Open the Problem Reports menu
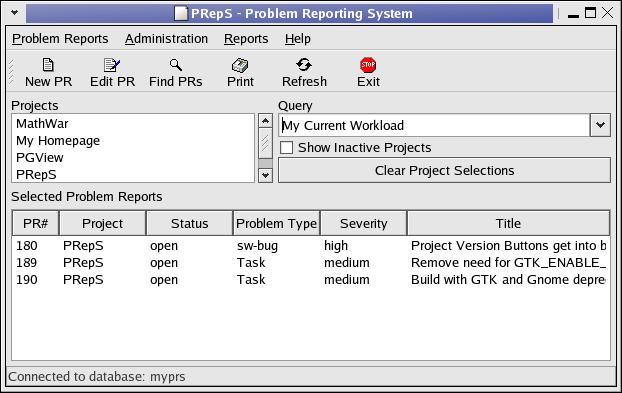This screenshot has width=622, height=393. [60, 39]
